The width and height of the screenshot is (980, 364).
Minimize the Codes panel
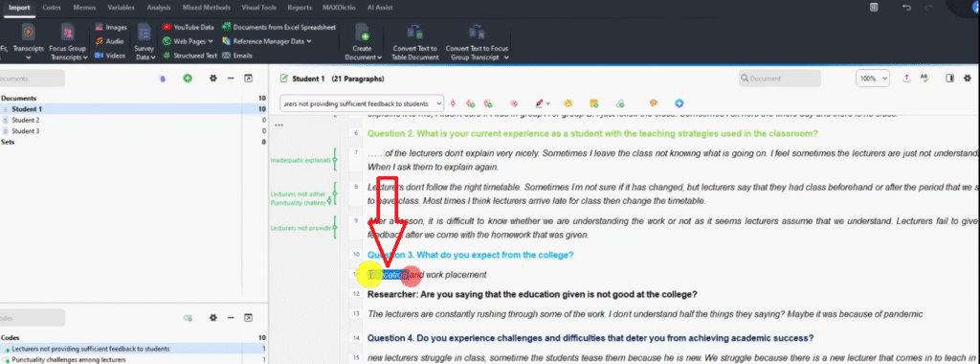pyautogui.click(x=230, y=318)
